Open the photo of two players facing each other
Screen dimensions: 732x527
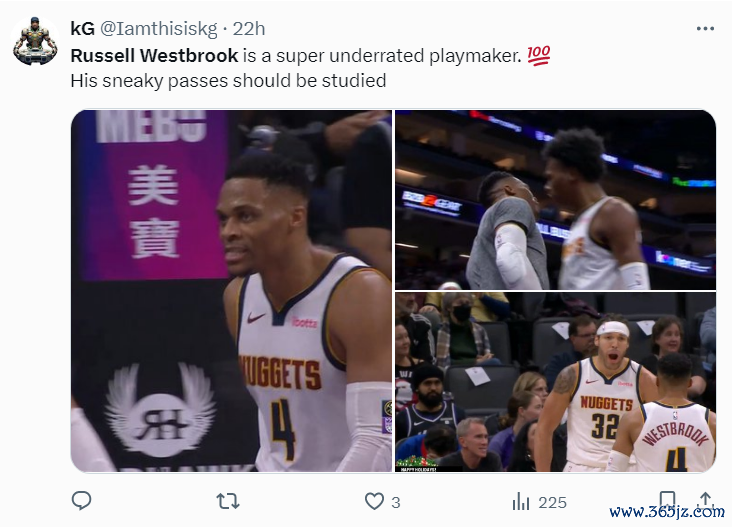[556, 200]
